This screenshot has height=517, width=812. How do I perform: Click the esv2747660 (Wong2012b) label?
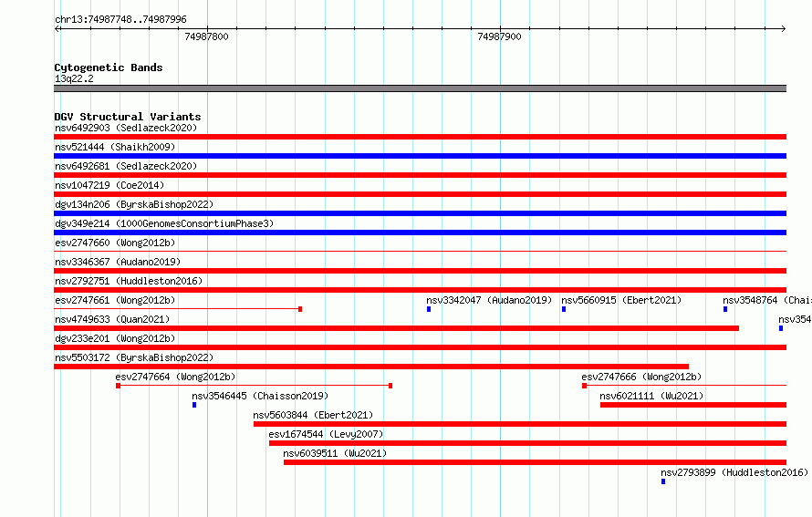115,243
